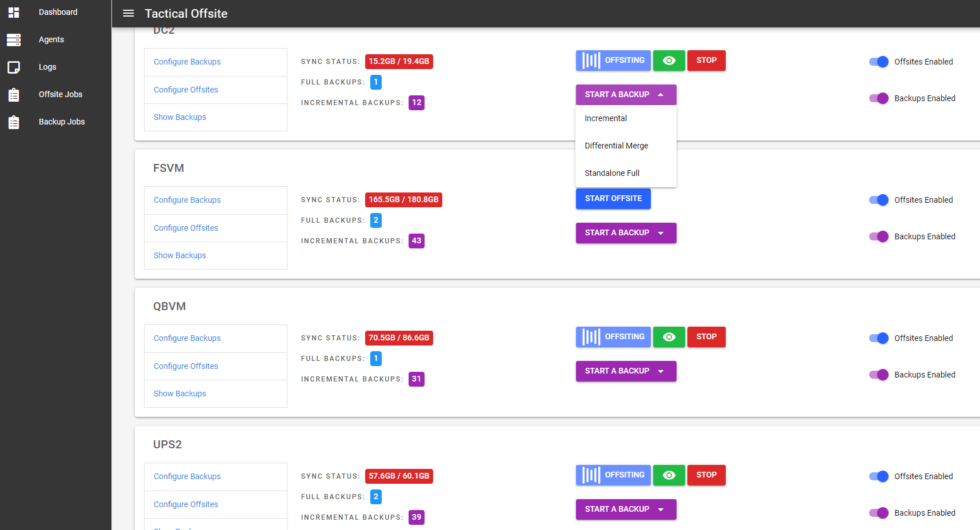The width and height of the screenshot is (980, 530).
Task: Open Dashboard from sidebar
Action: click(58, 12)
